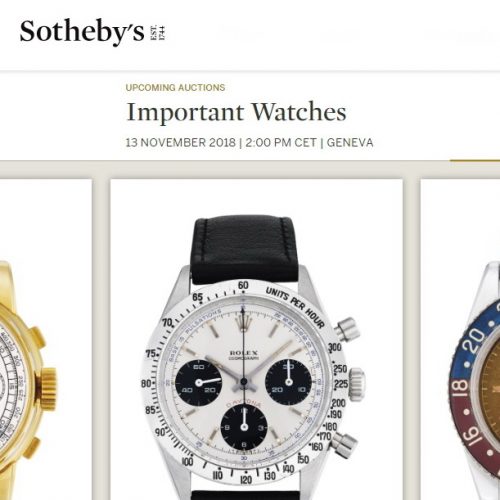Screen dimensions: 500x500
Task: Click the upper chronograph pusher on the Daytona
Action: (x=347, y=329)
